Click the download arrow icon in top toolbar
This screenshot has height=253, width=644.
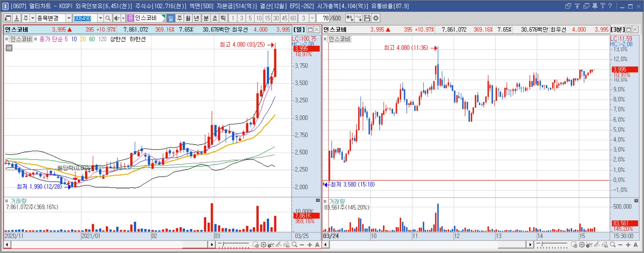pyautogui.click(x=17, y=18)
